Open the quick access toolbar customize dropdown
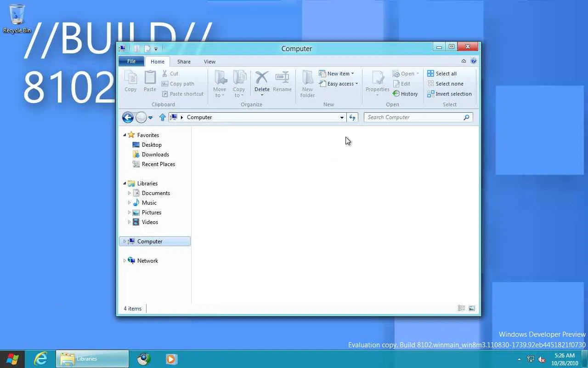 pos(156,49)
